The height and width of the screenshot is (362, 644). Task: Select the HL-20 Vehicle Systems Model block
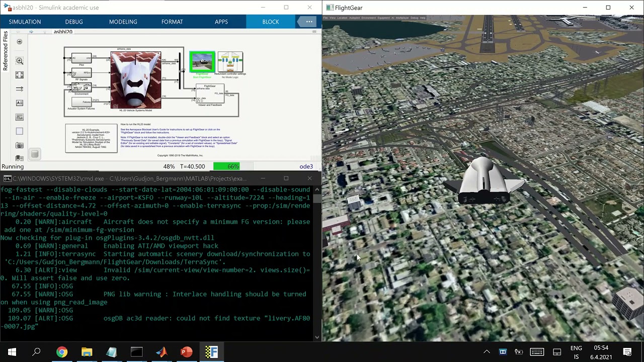[136, 80]
